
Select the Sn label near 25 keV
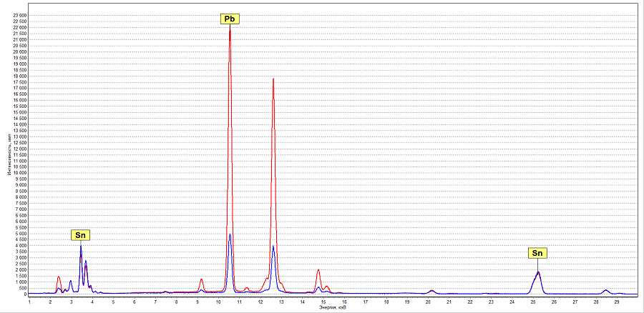point(537,254)
